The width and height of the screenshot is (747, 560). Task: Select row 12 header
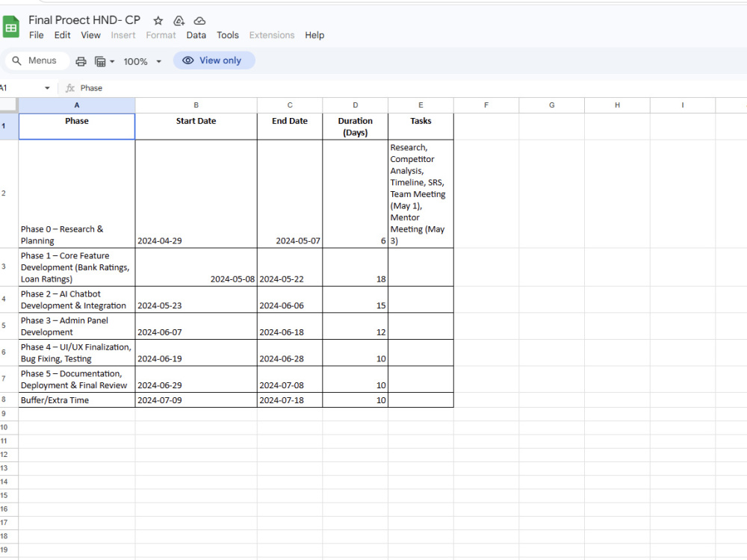pyautogui.click(x=9, y=455)
